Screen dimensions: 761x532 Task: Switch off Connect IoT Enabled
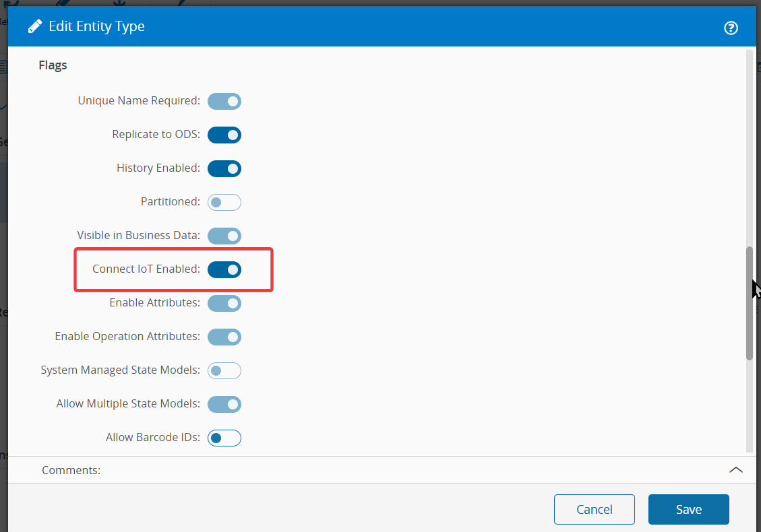pos(224,270)
